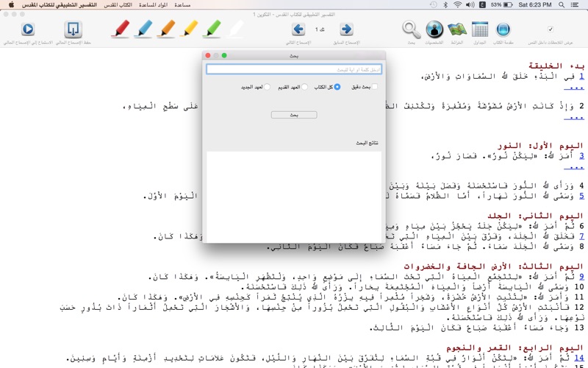Click the بحث button in search dialog

click(x=294, y=115)
